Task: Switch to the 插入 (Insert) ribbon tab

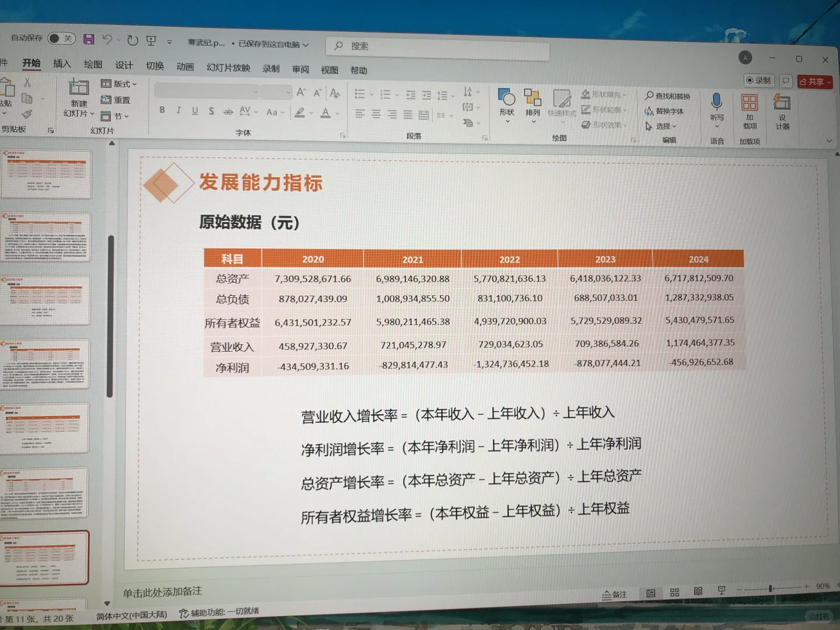Action: pos(61,64)
